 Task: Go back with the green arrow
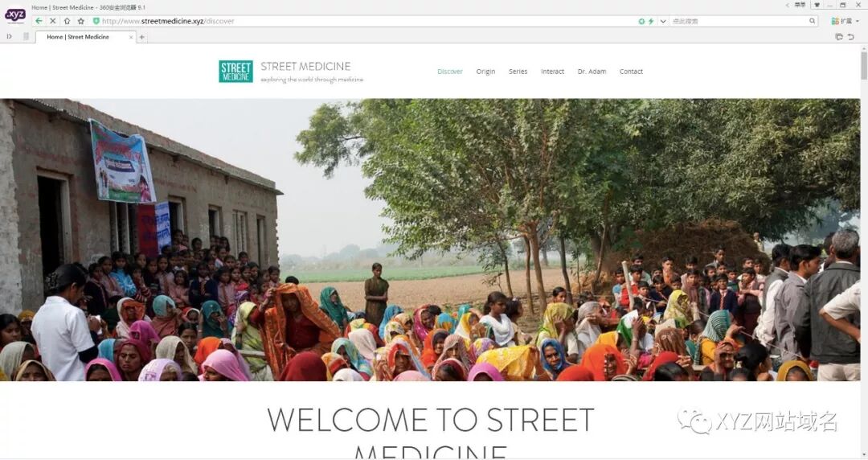39,21
